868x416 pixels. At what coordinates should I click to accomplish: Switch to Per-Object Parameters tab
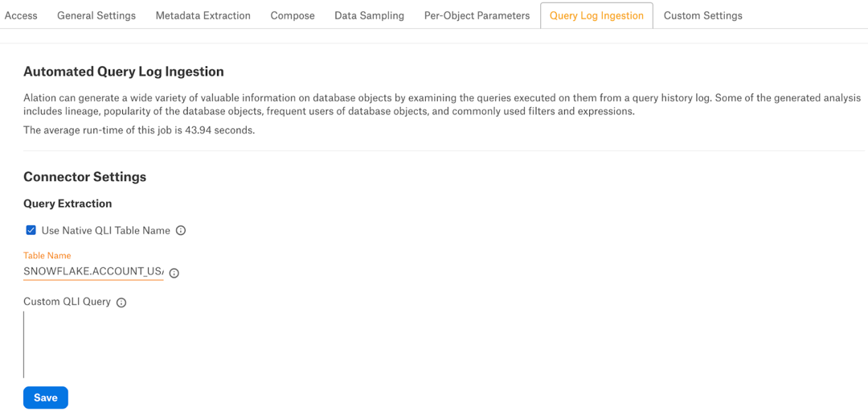click(477, 15)
